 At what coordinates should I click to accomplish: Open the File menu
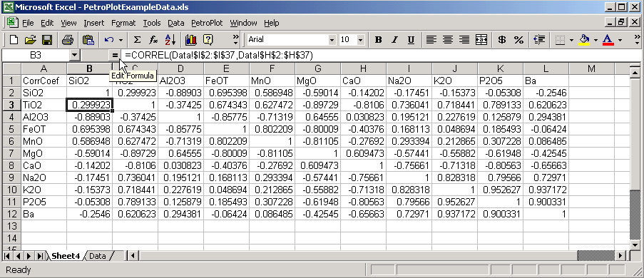tap(28, 23)
